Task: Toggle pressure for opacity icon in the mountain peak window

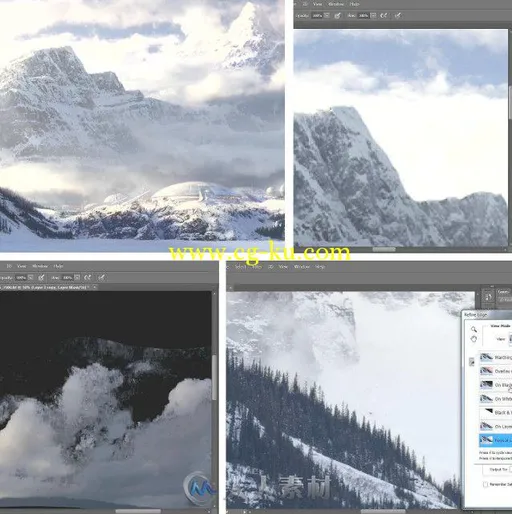Action: 338,15
